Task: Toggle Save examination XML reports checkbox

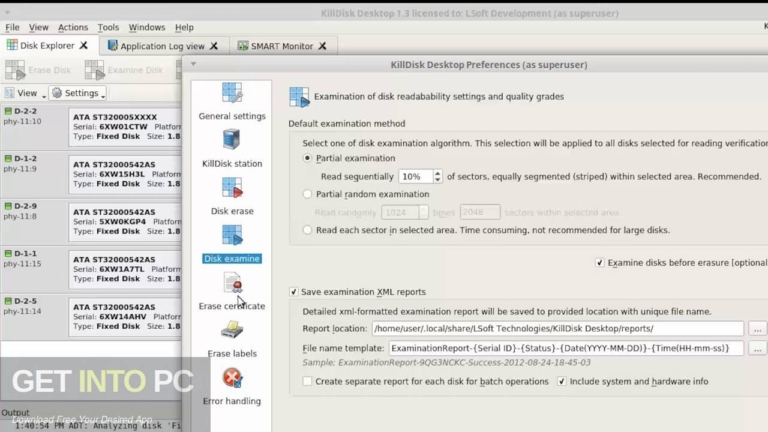Action: coord(293,292)
